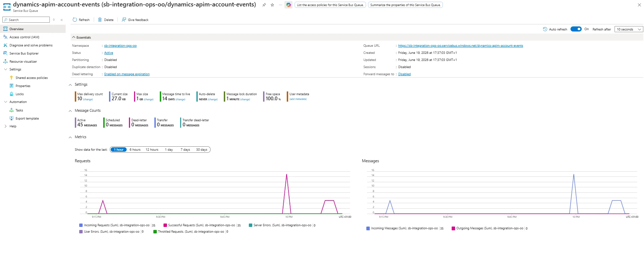Click the Properties icon under Settings
This screenshot has height=253, width=644.
[x=12, y=86]
